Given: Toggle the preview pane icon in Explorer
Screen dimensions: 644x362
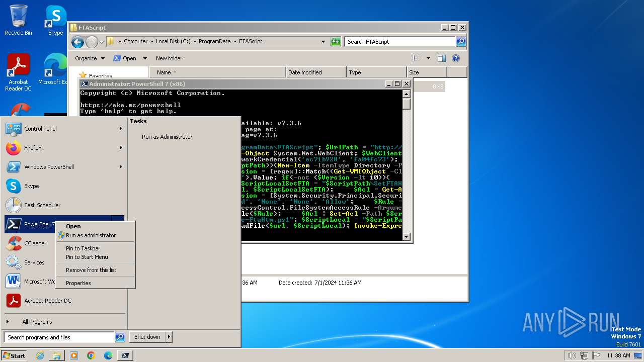Looking at the screenshot, I should [x=442, y=58].
